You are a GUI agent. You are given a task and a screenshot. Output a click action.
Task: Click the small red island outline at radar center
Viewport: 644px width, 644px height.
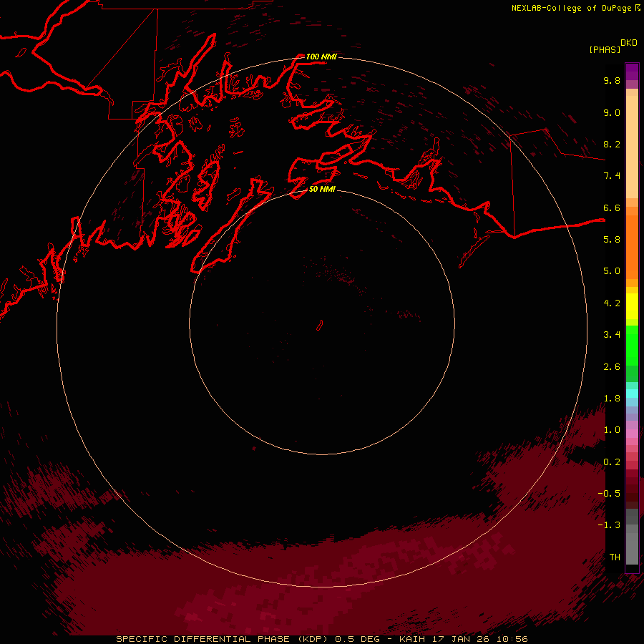320,325
